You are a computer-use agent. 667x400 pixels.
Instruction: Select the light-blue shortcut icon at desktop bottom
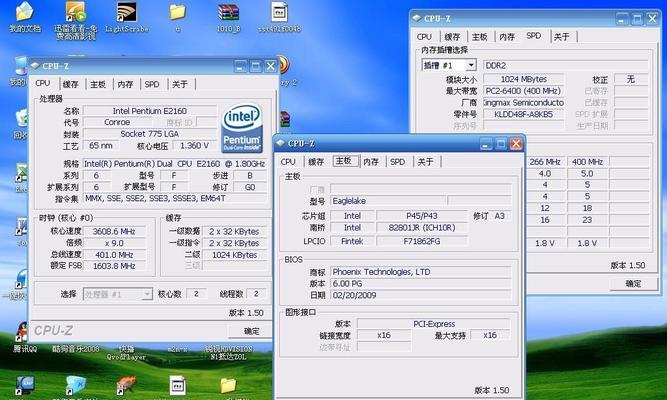pos(76,385)
